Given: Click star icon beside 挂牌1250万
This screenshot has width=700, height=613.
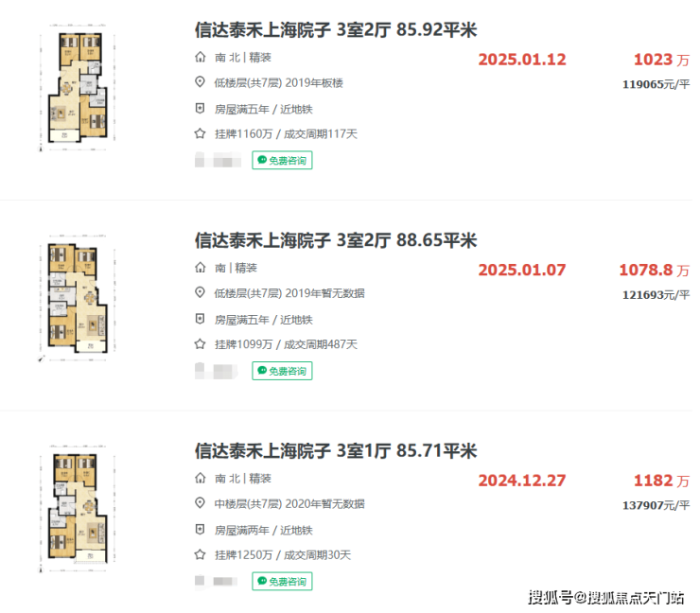Looking at the screenshot, I should point(200,554).
